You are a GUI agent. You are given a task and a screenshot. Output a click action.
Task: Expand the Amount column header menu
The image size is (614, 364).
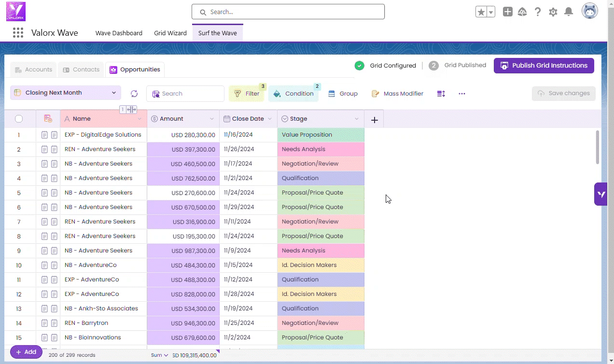pyautogui.click(x=211, y=119)
